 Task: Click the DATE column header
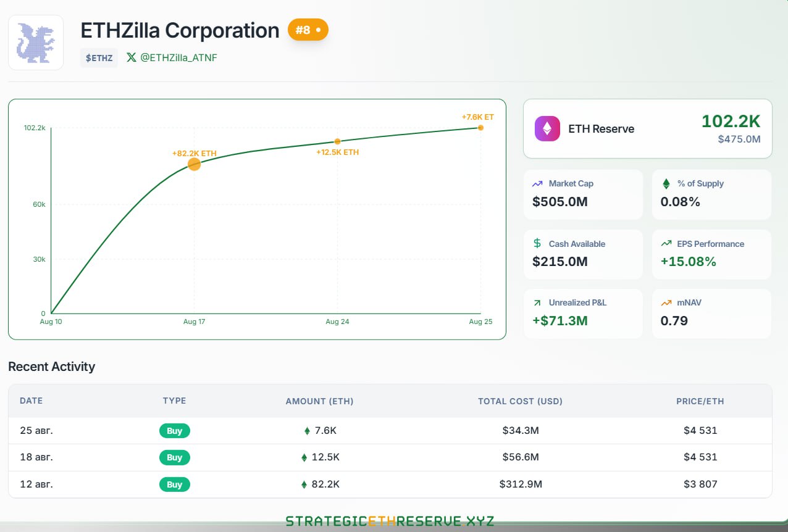(x=31, y=401)
